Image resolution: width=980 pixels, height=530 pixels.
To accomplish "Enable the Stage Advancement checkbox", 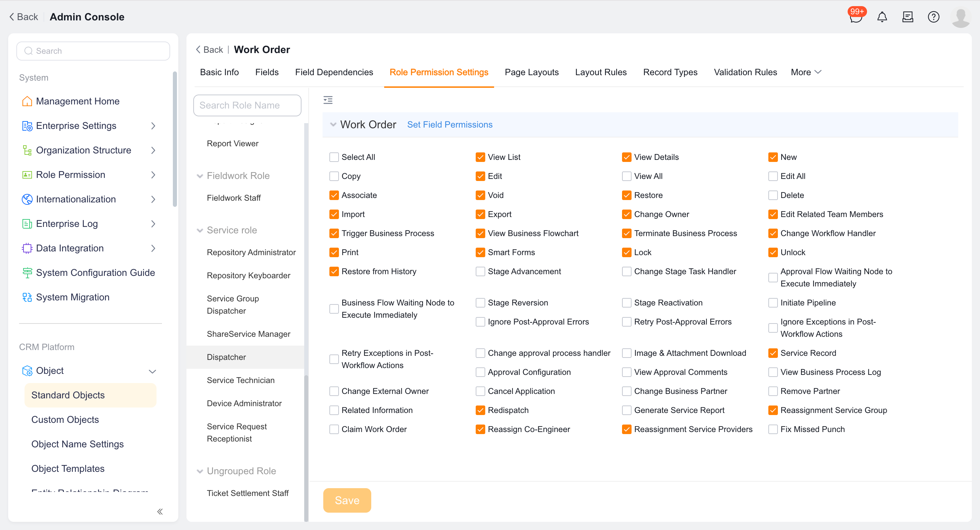I will point(480,271).
